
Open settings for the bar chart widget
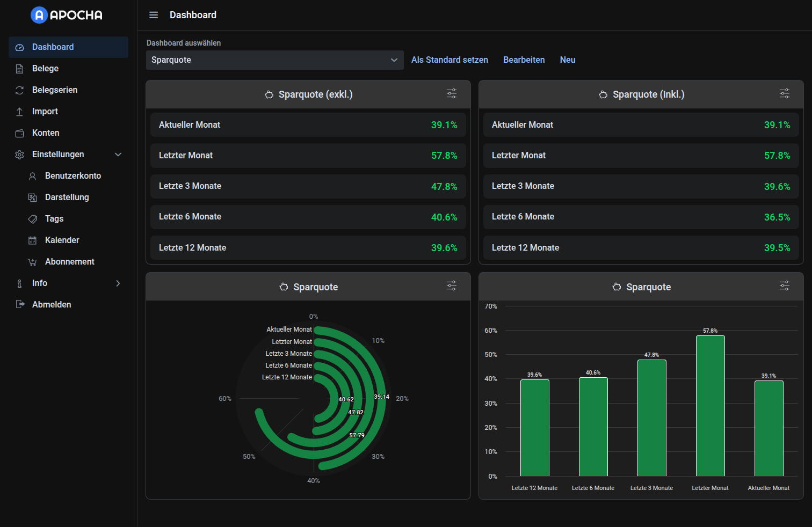(784, 286)
